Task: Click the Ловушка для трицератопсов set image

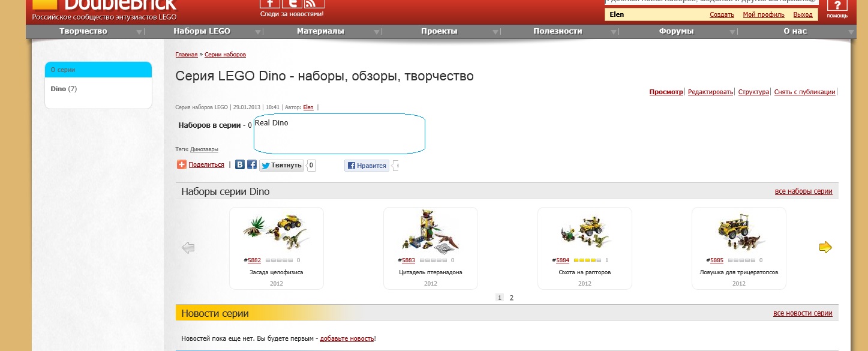Action: pyautogui.click(x=739, y=233)
